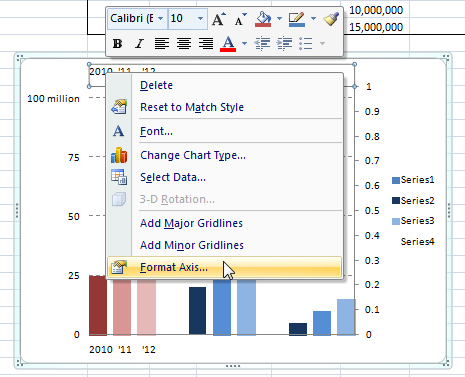Select the Format Painter brush icon

[331, 19]
